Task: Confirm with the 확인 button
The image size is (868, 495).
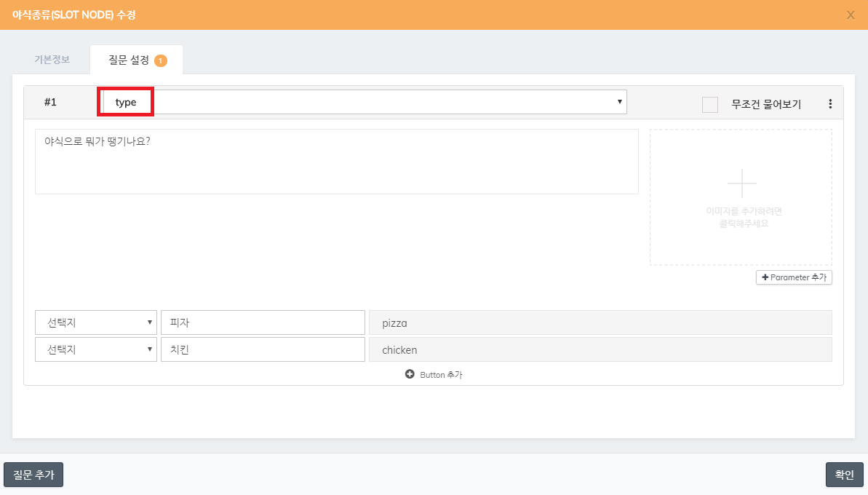Action: click(844, 475)
